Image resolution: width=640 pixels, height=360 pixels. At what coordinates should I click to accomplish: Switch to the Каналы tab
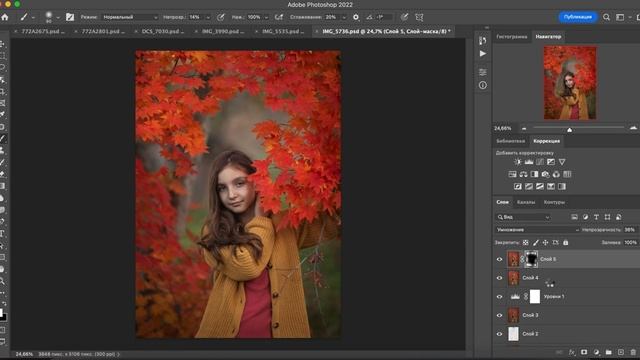[x=526, y=202]
